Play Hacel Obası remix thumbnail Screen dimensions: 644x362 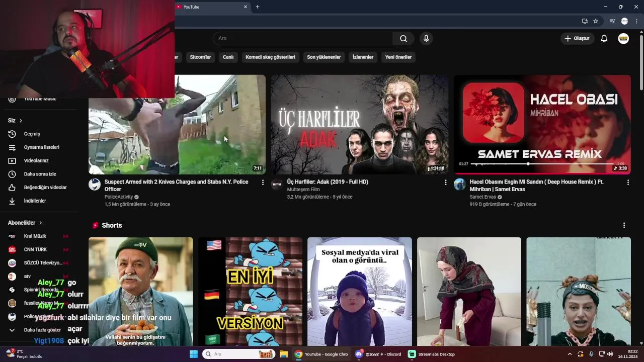[542, 125]
